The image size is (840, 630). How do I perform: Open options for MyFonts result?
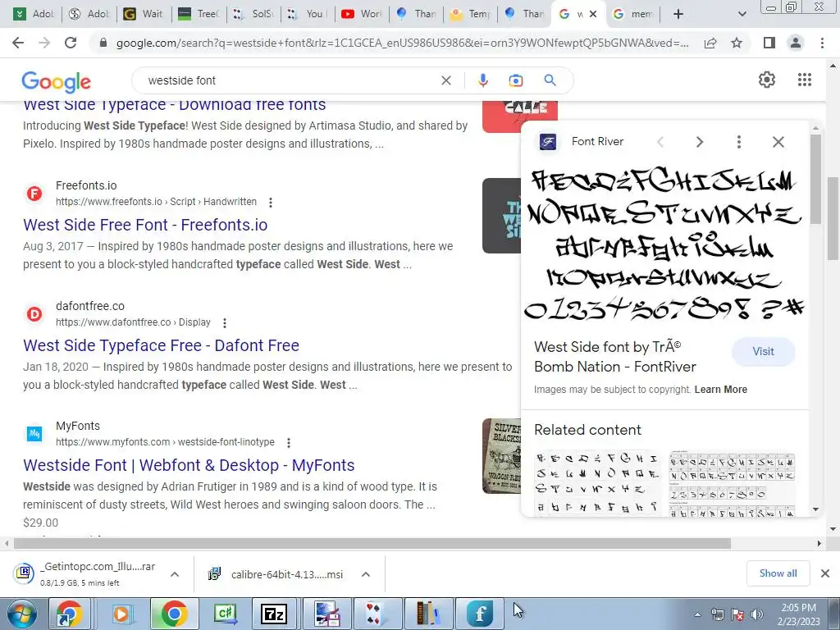(289, 443)
